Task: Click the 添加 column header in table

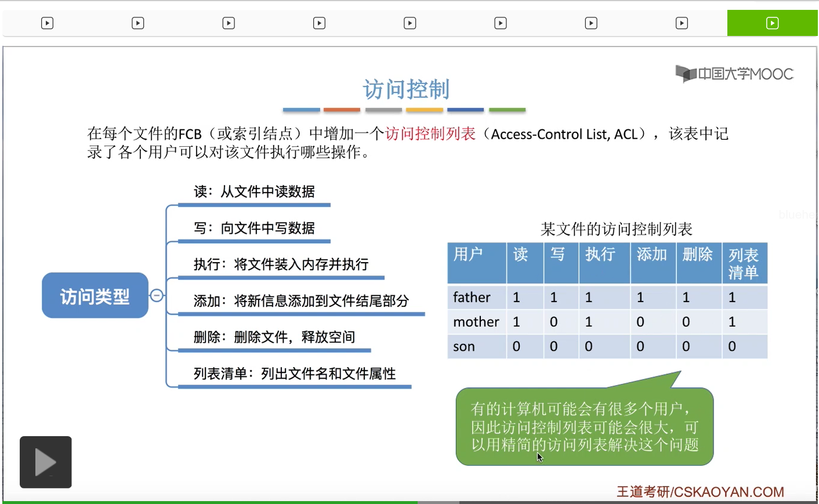Action: tap(654, 263)
